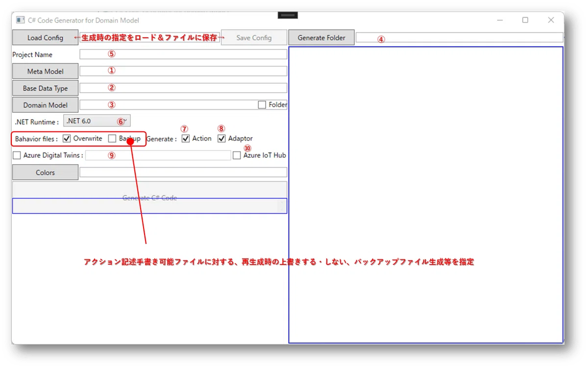Enable the Azure IoT Hub checkbox

pos(237,155)
